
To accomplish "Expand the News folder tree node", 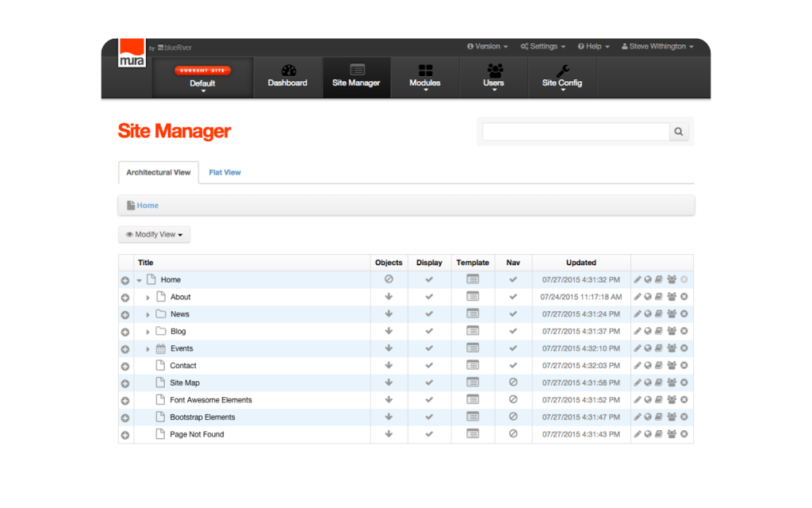I will [148, 314].
